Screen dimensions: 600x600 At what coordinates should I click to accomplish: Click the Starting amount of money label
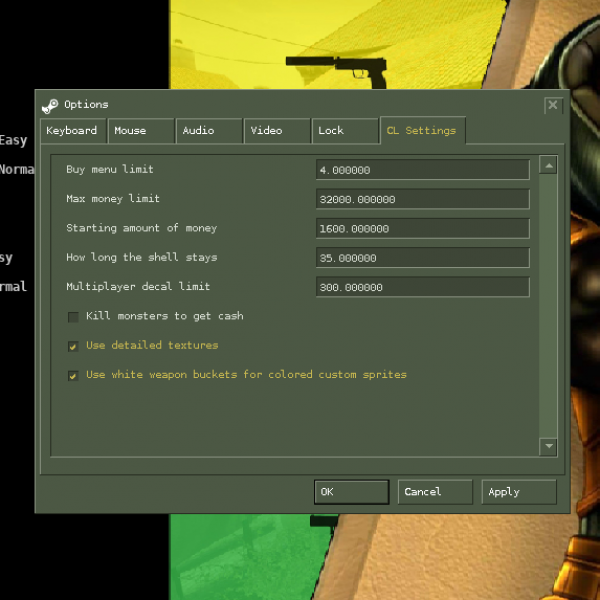(142, 228)
